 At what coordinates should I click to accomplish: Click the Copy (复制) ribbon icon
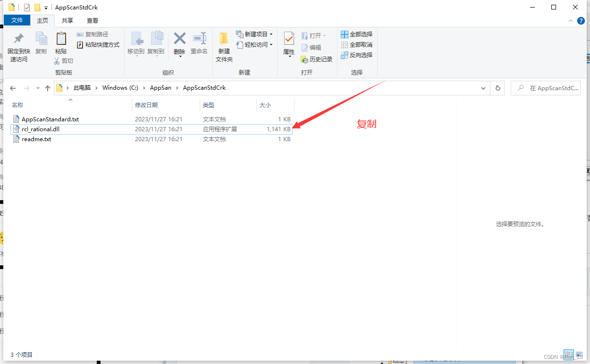tap(41, 39)
